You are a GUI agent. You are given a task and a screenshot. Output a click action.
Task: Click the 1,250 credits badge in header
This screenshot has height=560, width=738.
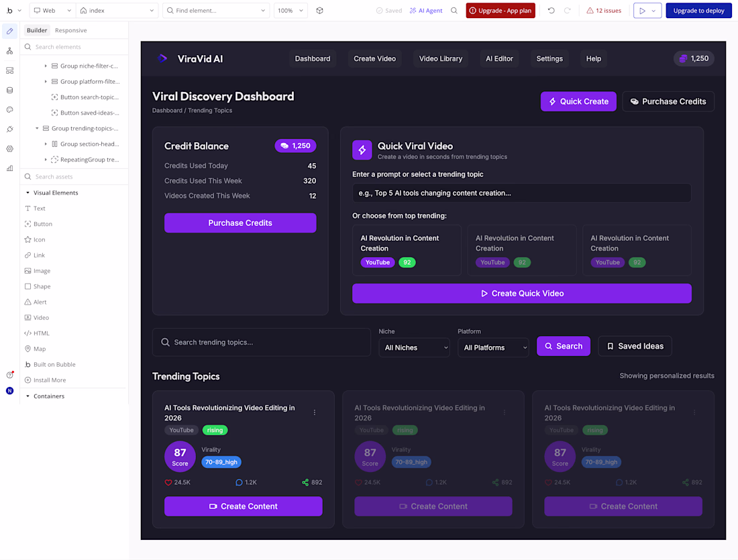coord(694,58)
